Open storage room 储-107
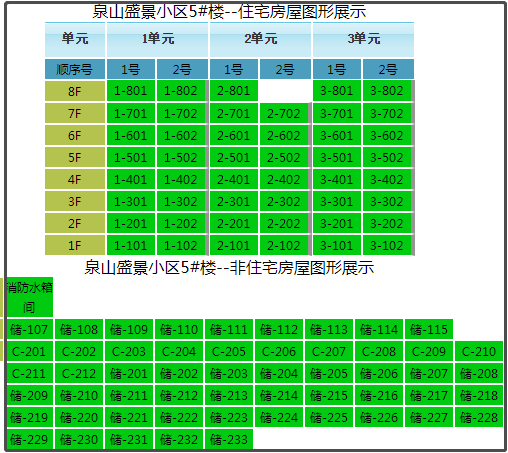This screenshot has width=508, height=453. pyautogui.click(x=29, y=329)
